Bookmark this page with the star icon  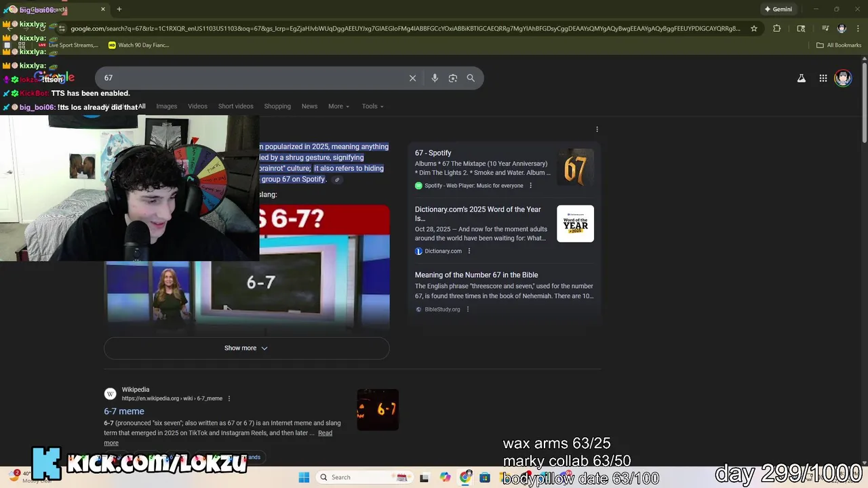coord(753,28)
